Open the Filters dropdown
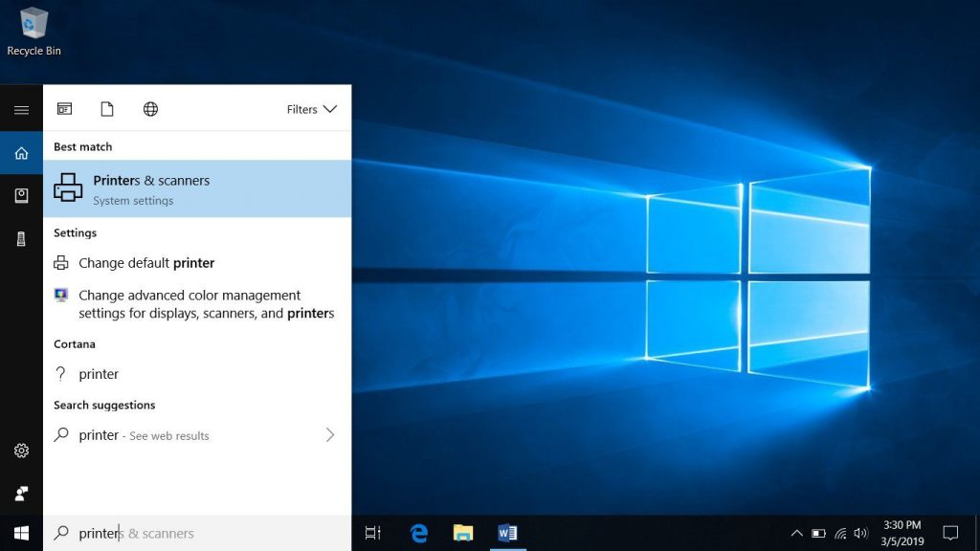 [311, 109]
